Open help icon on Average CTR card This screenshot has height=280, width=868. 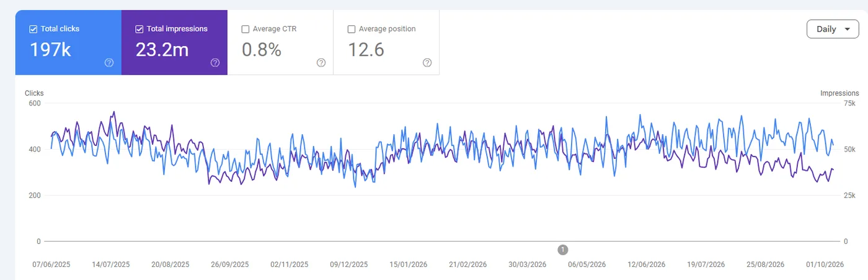tap(321, 63)
